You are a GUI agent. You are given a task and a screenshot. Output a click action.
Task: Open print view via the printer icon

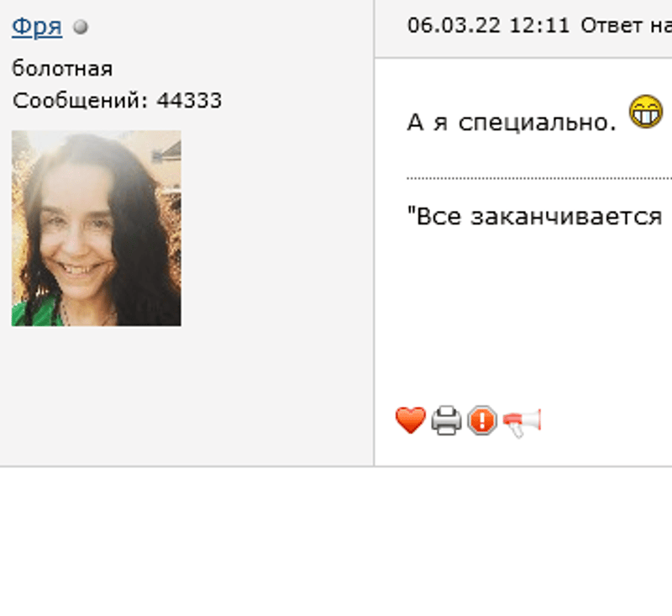[446, 420]
